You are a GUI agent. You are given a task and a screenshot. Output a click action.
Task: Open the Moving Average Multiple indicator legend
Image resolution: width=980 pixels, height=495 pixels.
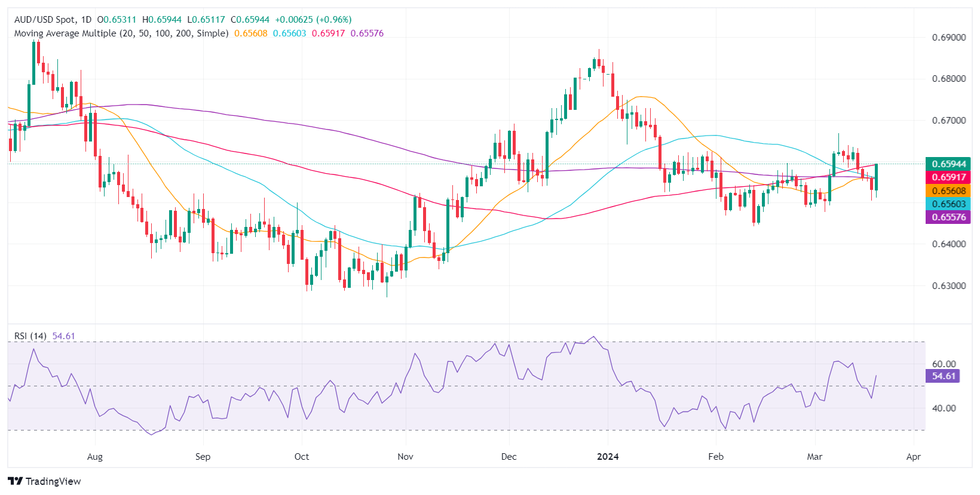pyautogui.click(x=121, y=33)
